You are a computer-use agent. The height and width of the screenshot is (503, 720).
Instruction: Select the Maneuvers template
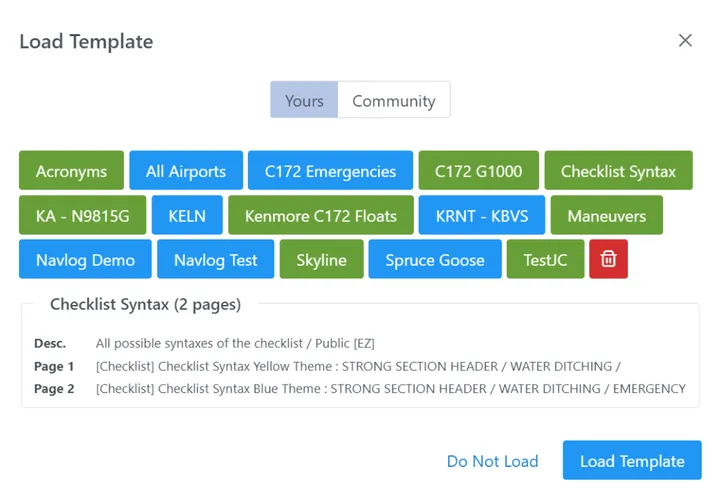point(606,215)
